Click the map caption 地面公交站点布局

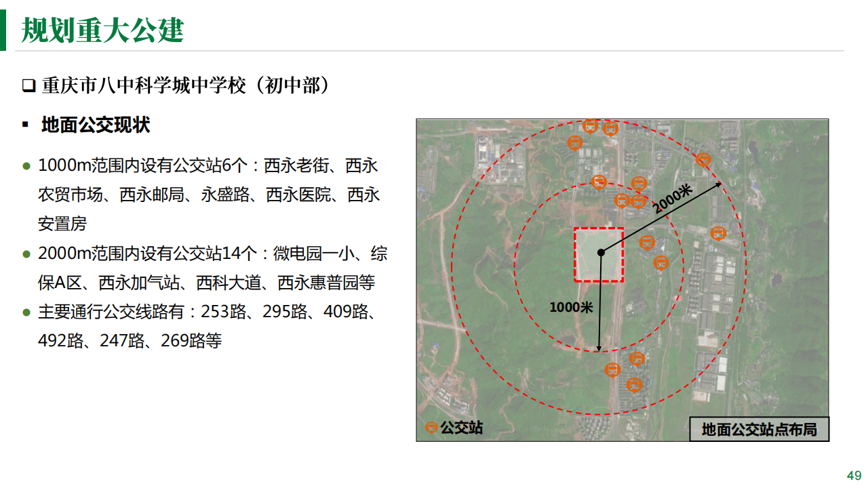pos(759,429)
